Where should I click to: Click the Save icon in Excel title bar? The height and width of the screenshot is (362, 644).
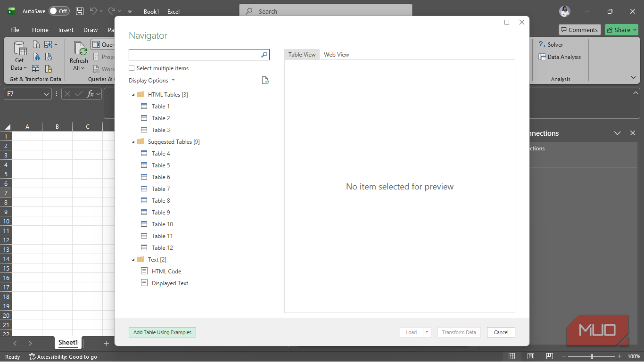coord(80,11)
